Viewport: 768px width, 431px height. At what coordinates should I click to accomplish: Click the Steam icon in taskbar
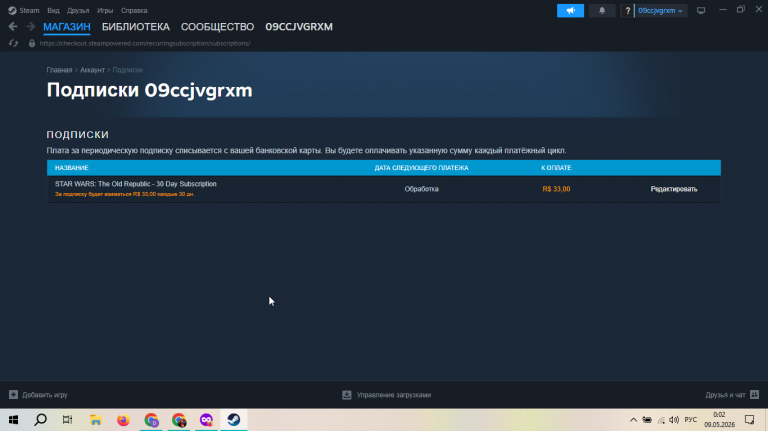click(234, 420)
